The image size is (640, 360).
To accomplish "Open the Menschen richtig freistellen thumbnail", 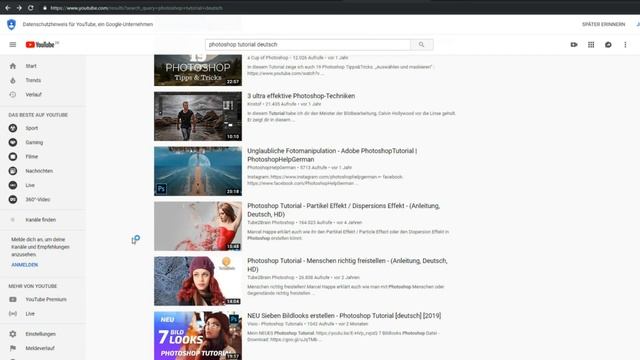I will 198,281.
